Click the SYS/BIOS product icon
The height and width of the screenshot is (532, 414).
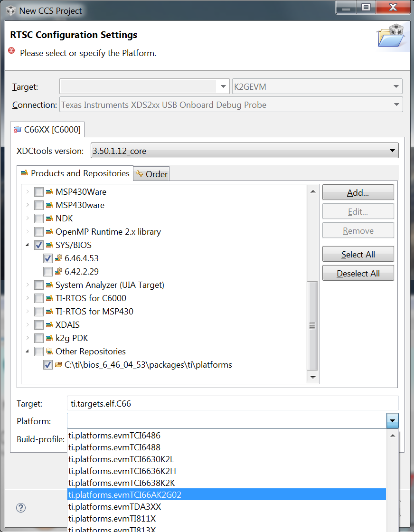pos(49,245)
